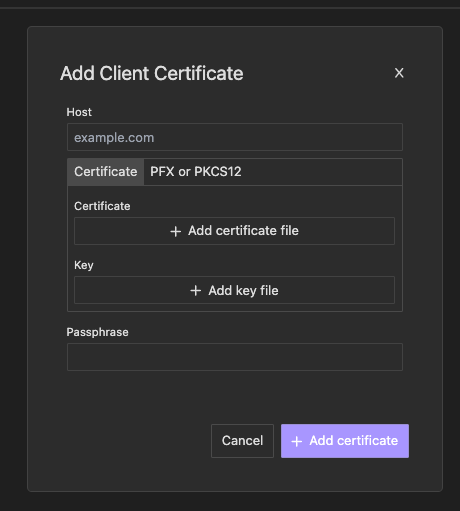Click the plus icon beside Add key file
Viewport: 460px width, 511px height.
tap(196, 291)
